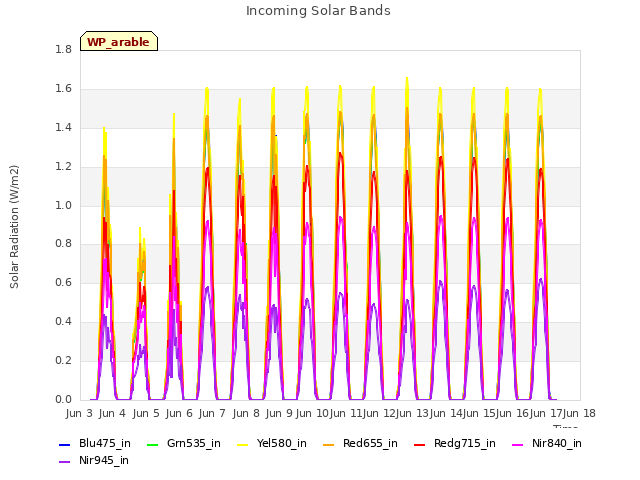640x480 pixels.
Task: Select the Nir840_in legend entry
Action: [547, 443]
